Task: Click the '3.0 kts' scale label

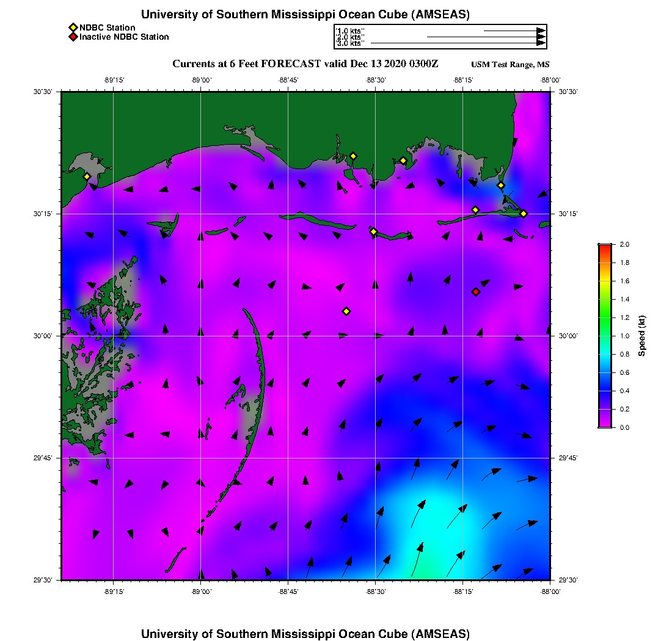Action: pyautogui.click(x=350, y=43)
